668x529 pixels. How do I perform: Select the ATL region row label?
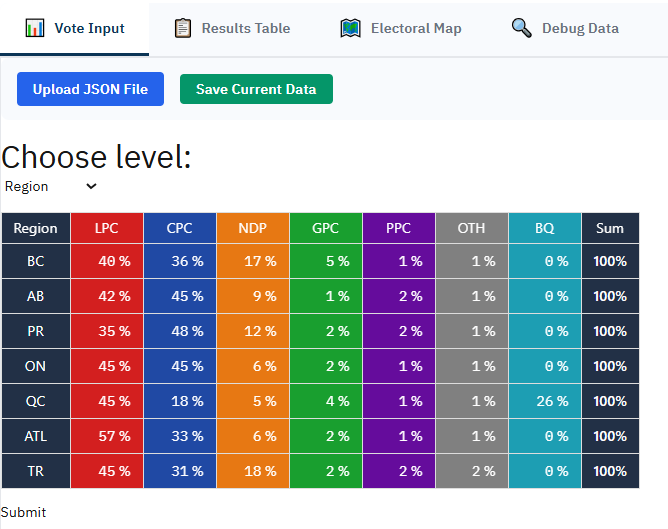coord(36,436)
